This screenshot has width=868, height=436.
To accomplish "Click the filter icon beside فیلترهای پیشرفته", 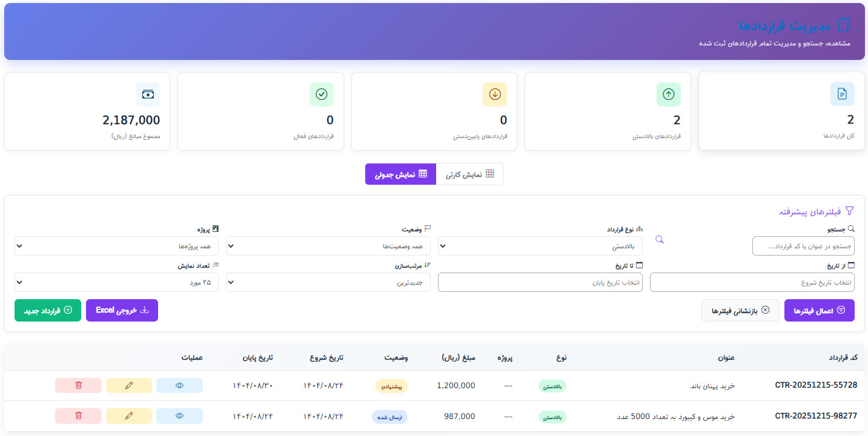I will point(850,210).
